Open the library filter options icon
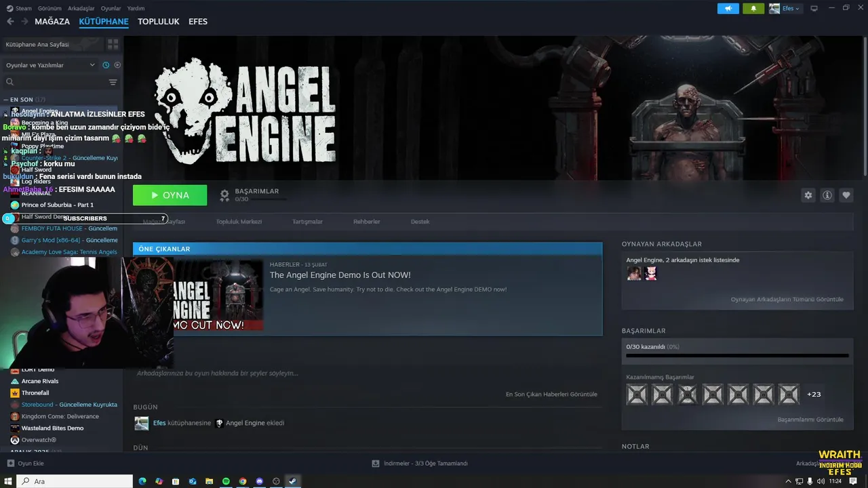Image resolution: width=868 pixels, height=488 pixels. point(113,82)
